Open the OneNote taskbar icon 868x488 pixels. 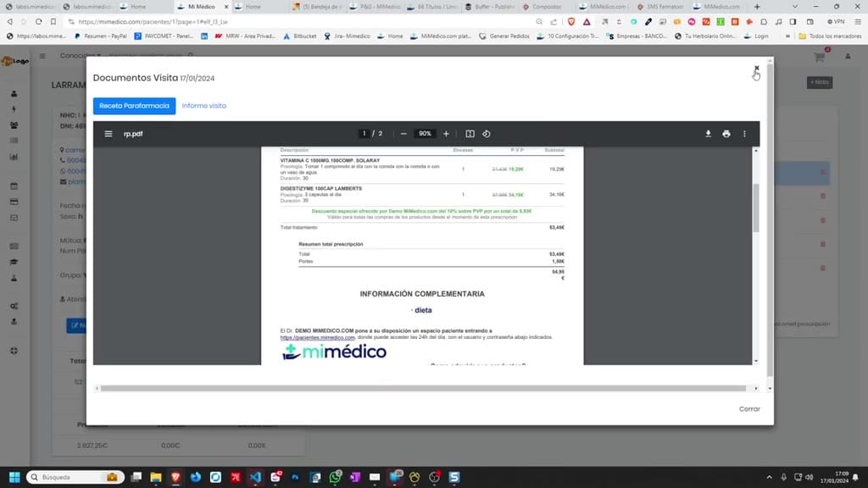[x=355, y=477]
